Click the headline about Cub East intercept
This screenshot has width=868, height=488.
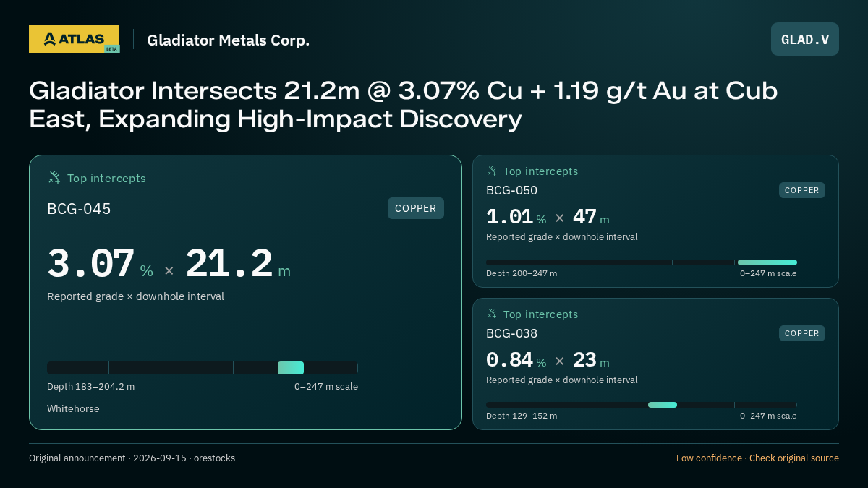tap(403, 105)
